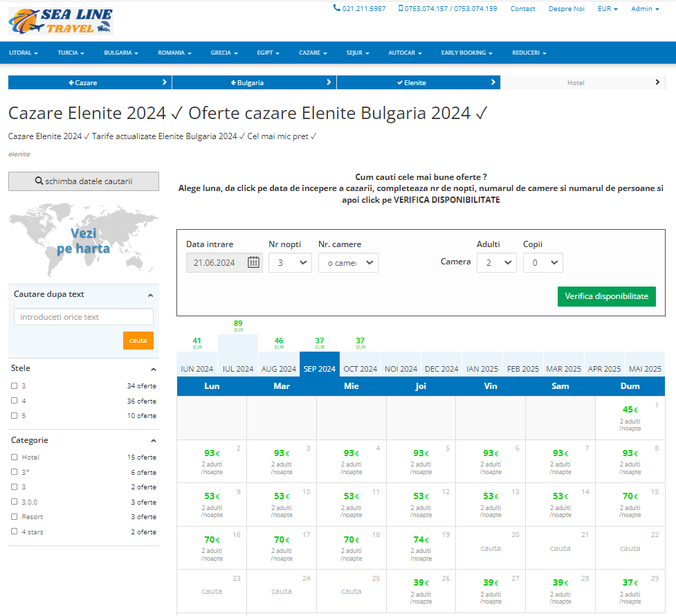Click cauta on September 20 cell
This screenshot has height=616, width=676.
coord(491,548)
